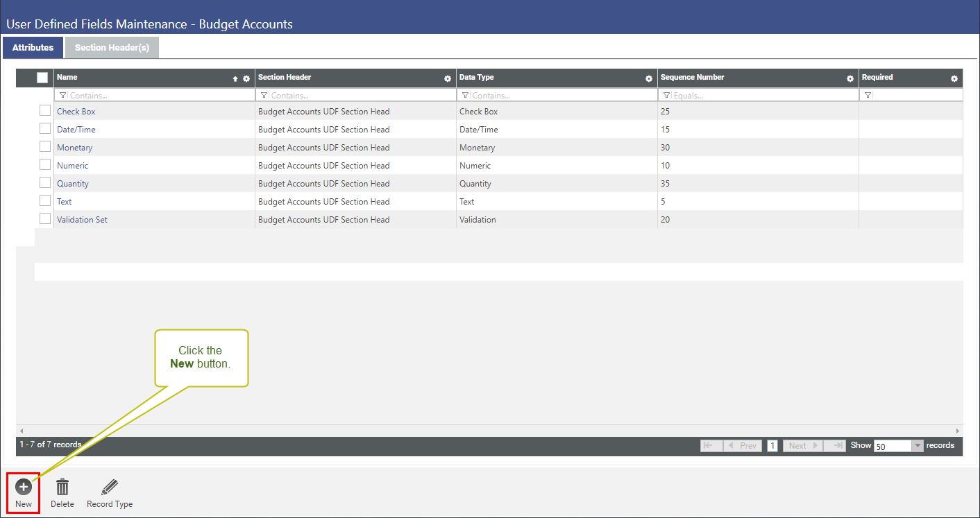Switch to the Section Header(s) tab
The height and width of the screenshot is (518, 980).
tap(112, 48)
